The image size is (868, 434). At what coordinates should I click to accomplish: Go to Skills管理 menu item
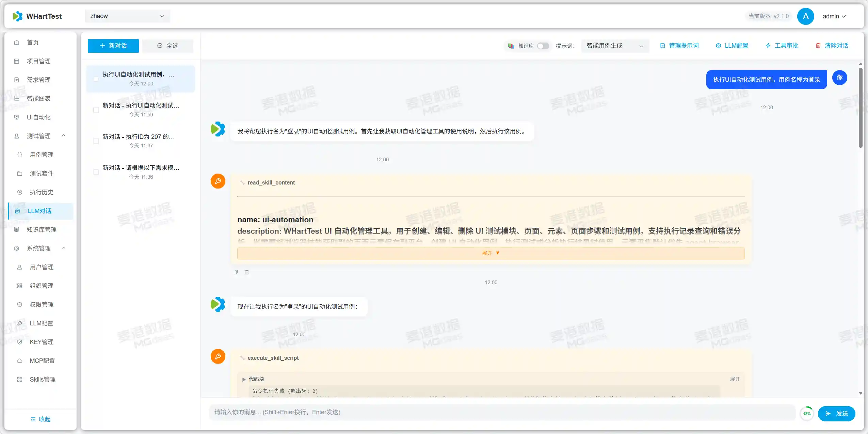42,379
